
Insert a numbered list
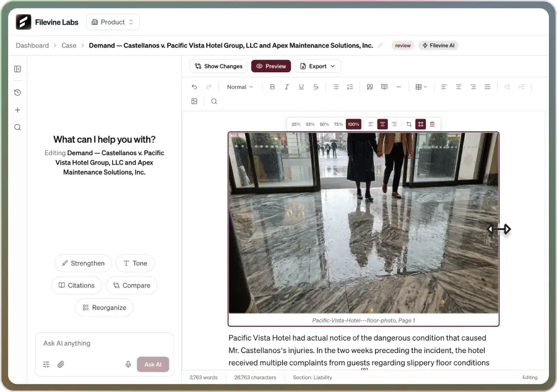(x=350, y=87)
